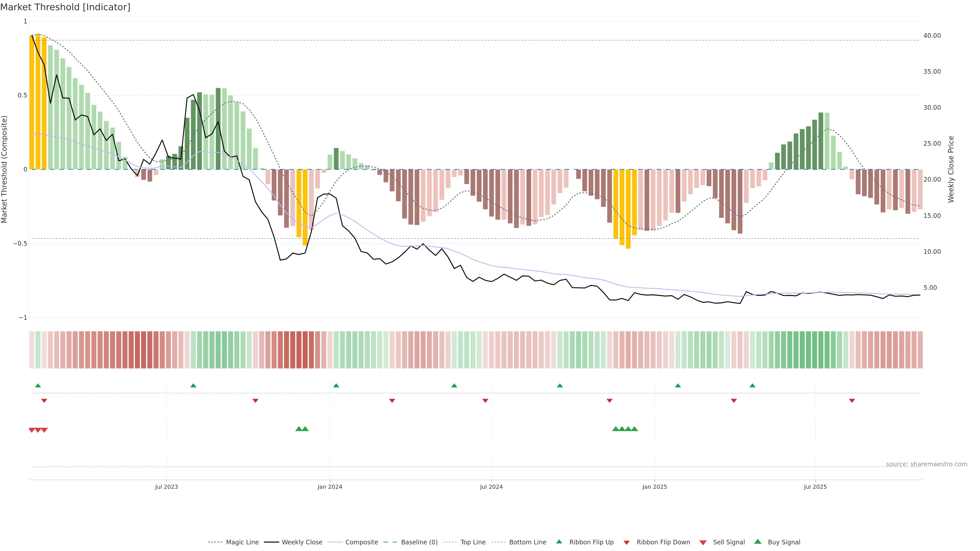
Task: Toggle the Composite line legend entry
Action: pyautogui.click(x=361, y=542)
